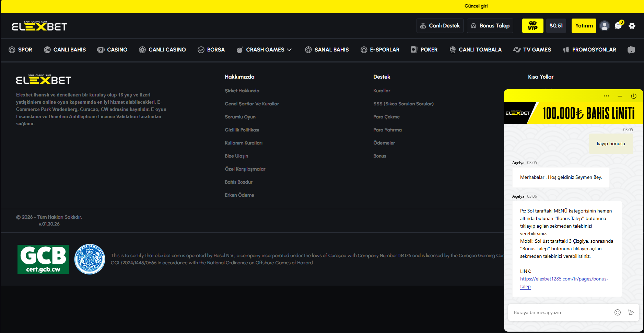Open the user profile avatar icon
The height and width of the screenshot is (333, 644).
tap(605, 26)
